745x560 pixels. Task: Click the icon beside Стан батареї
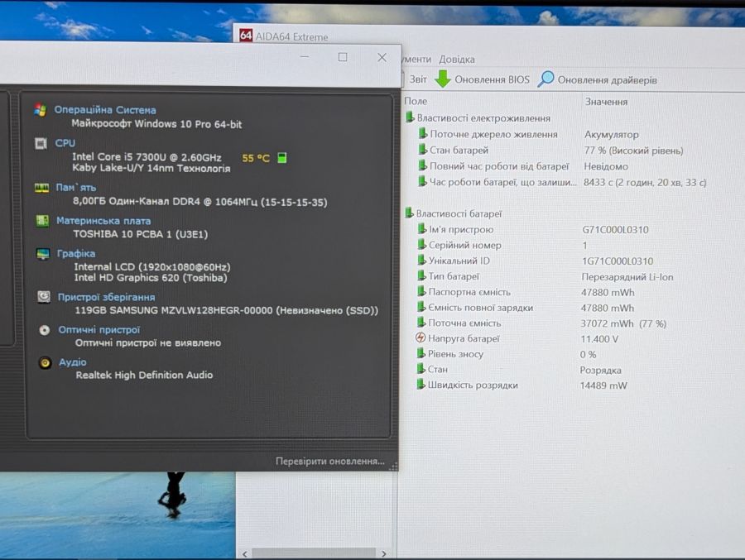point(422,149)
